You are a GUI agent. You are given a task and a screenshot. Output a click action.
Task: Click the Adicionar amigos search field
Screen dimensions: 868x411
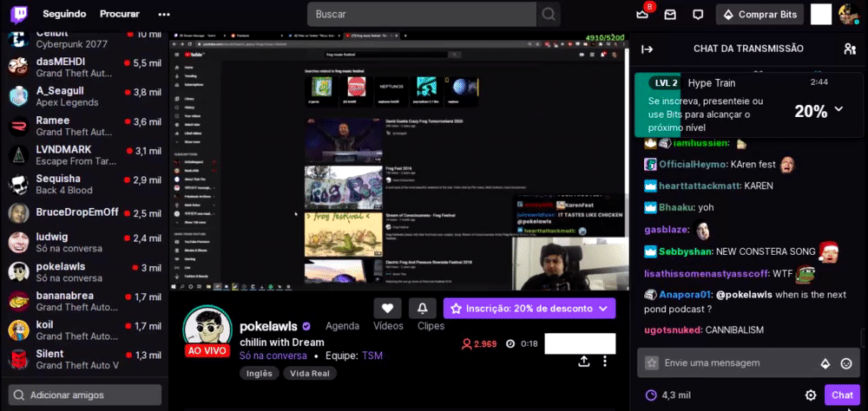(85, 395)
